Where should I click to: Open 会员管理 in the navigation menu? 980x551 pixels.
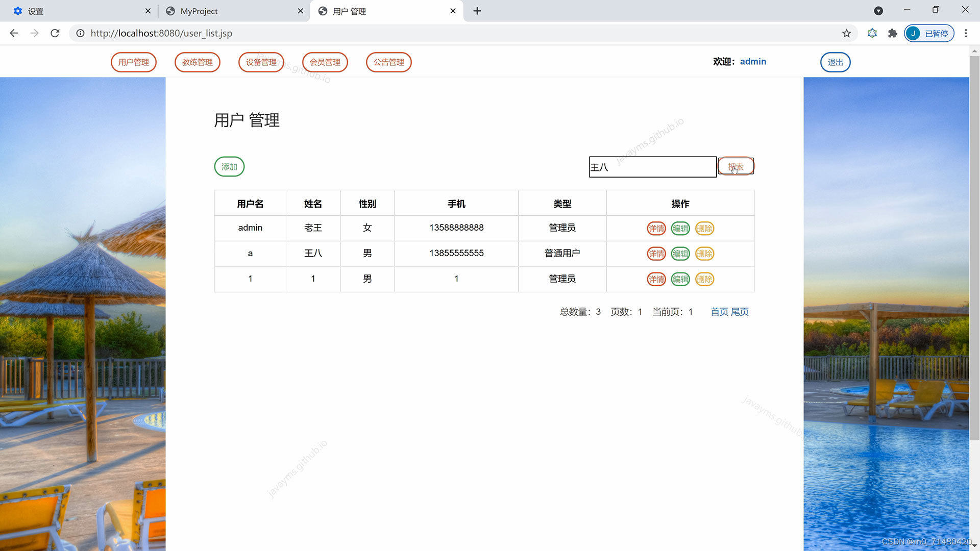325,62
